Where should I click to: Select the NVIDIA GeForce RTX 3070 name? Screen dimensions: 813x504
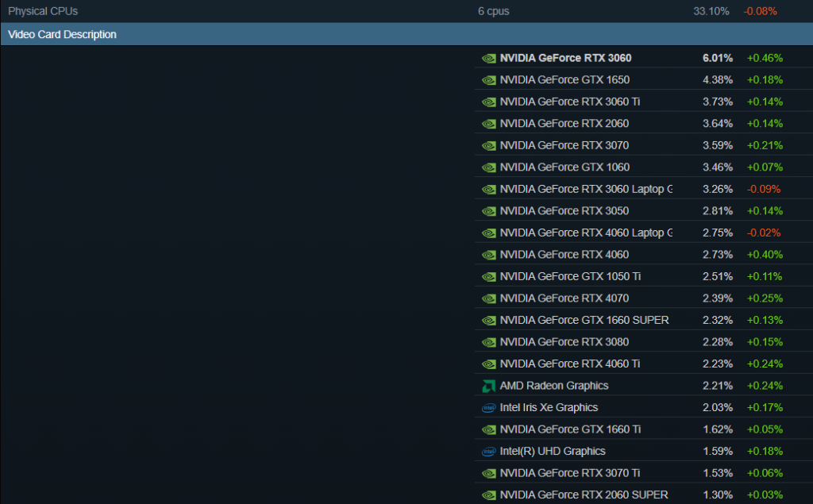(564, 145)
